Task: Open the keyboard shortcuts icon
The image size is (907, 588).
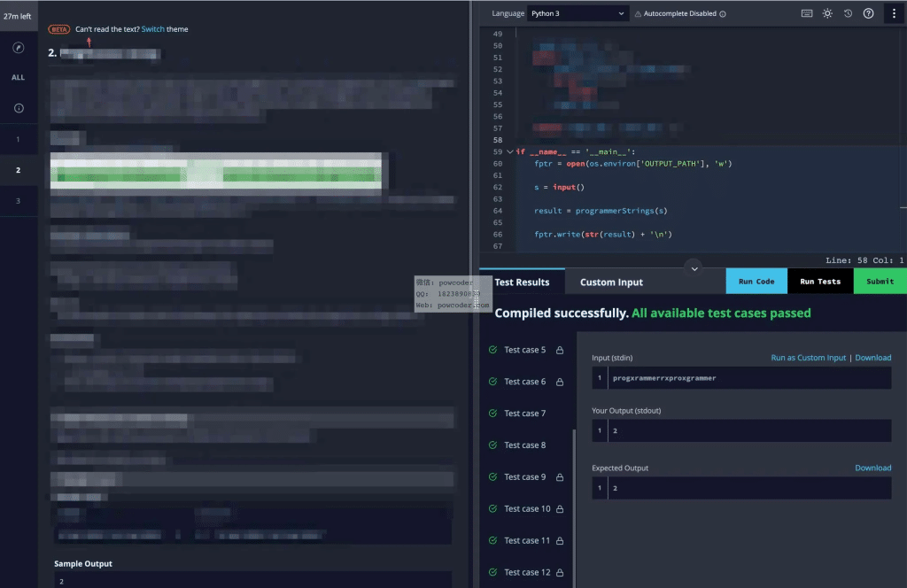Action: point(807,13)
